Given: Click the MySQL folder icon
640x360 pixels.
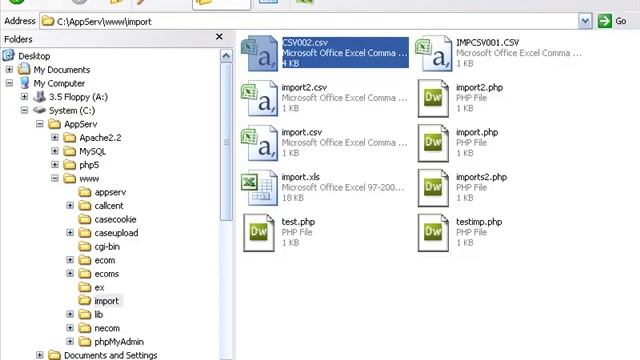Looking at the screenshot, I should (x=70, y=151).
